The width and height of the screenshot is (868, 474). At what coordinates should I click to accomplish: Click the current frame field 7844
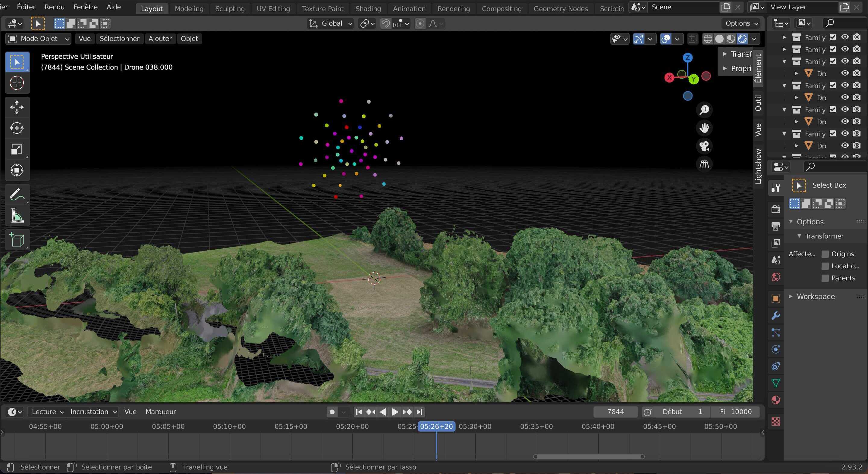615,412
